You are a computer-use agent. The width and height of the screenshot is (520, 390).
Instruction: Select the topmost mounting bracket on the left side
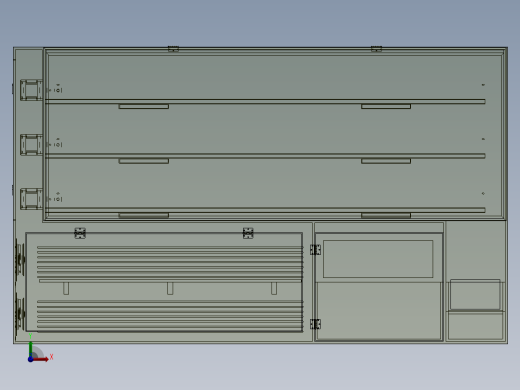[31, 90]
